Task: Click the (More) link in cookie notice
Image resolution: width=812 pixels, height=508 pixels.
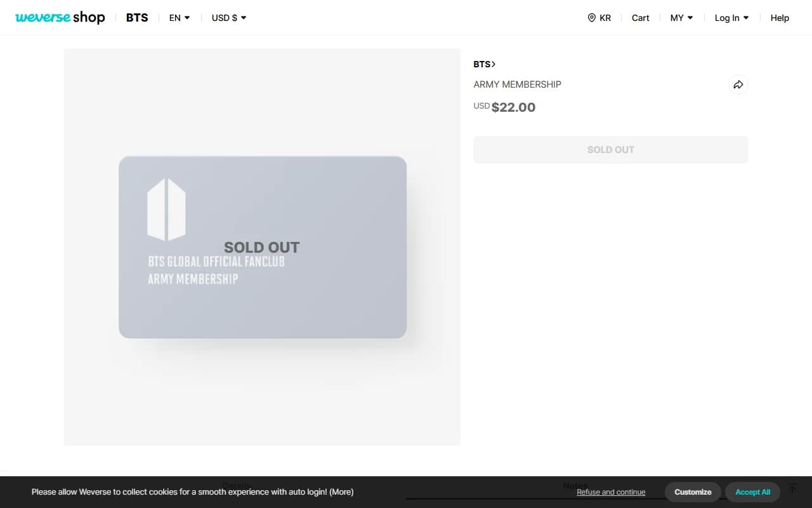Action: [x=342, y=491]
